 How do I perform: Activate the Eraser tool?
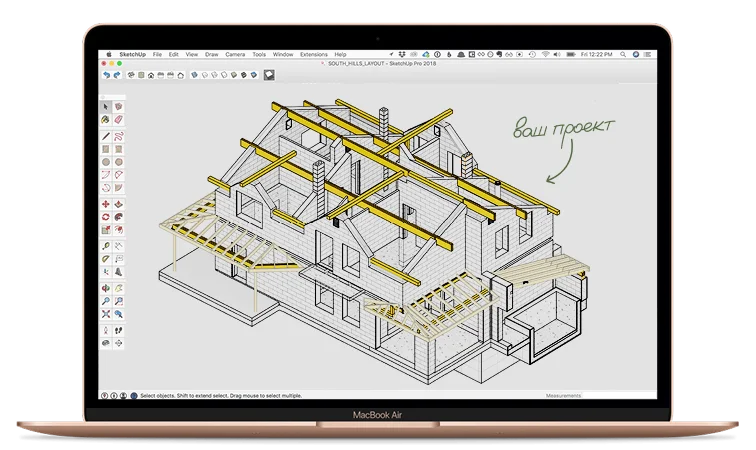coord(118,119)
